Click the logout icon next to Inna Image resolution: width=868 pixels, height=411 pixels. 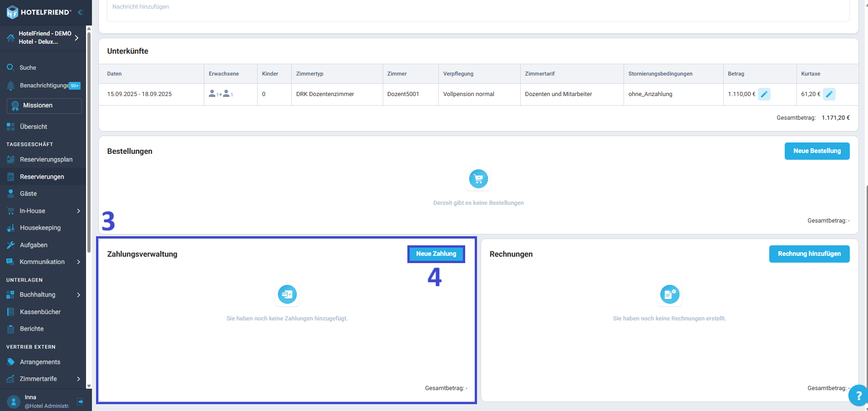pos(81,401)
